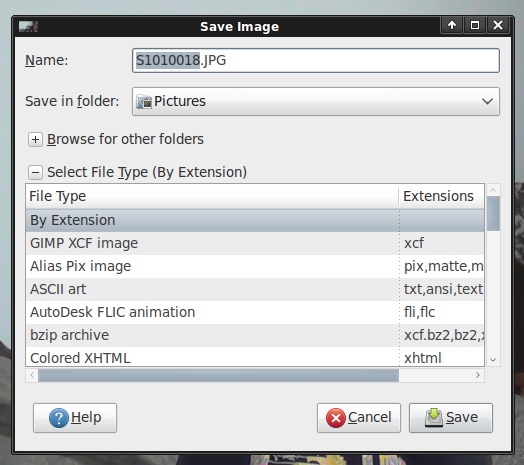Select the By Extension row
524x465 pixels.
tap(255, 220)
